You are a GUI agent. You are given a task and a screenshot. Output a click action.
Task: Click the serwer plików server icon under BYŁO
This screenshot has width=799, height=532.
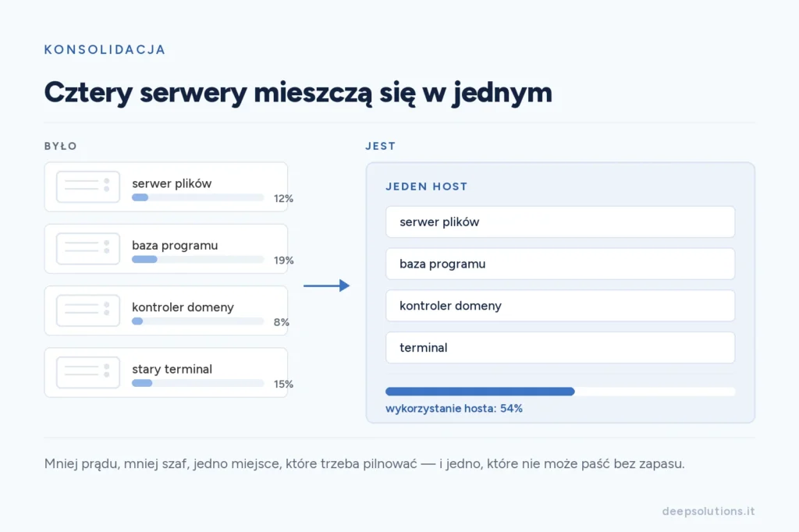click(87, 186)
